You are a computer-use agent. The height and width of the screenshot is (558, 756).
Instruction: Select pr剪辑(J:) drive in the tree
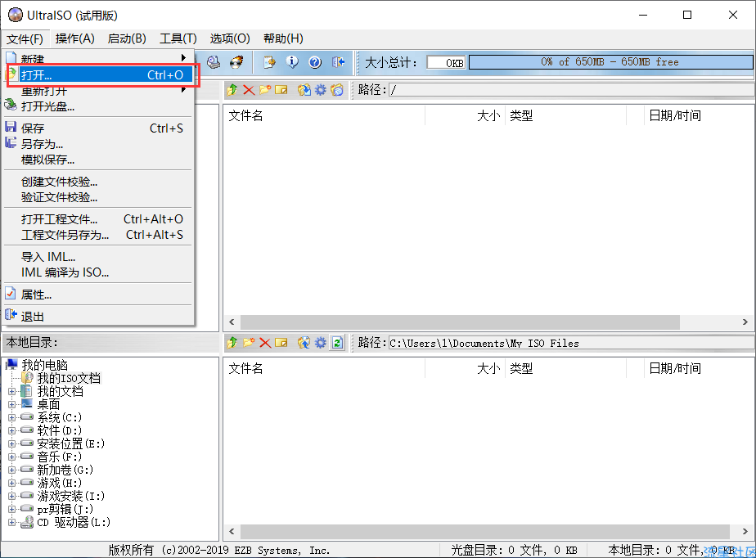[65, 509]
